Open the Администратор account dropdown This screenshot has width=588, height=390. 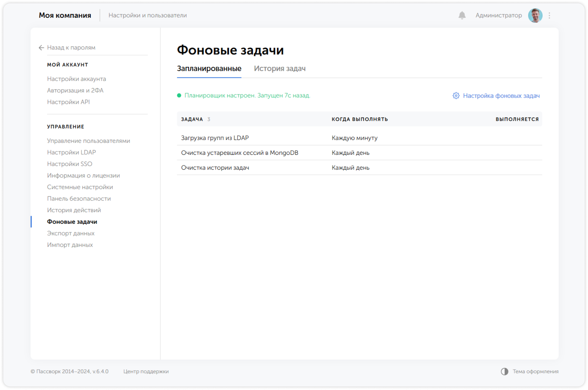pos(499,15)
